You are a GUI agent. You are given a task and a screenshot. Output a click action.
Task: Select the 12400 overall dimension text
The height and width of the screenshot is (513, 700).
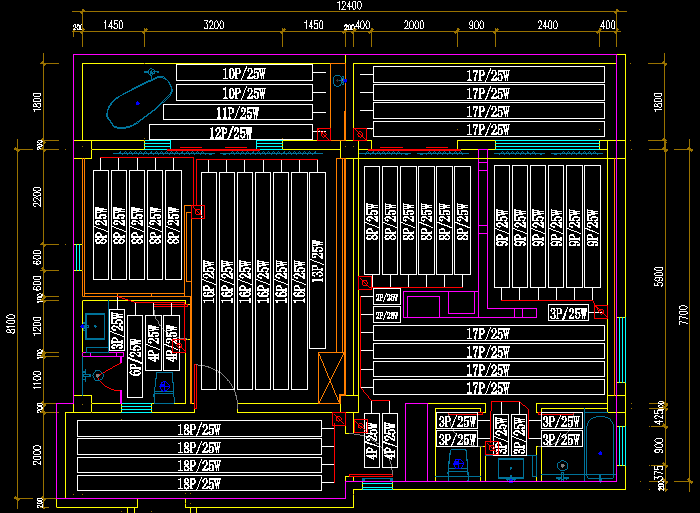[349, 6]
